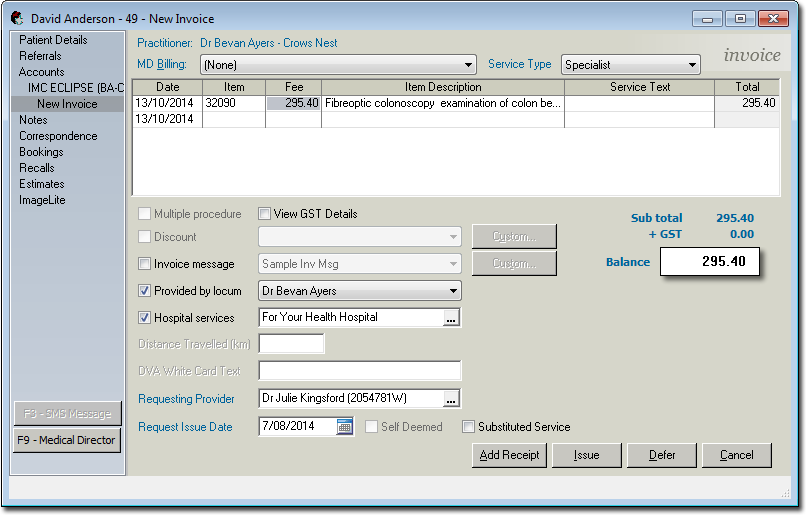Click the Requesting Provider browse ellipsis button
The width and height of the screenshot is (806, 515).
(450, 399)
